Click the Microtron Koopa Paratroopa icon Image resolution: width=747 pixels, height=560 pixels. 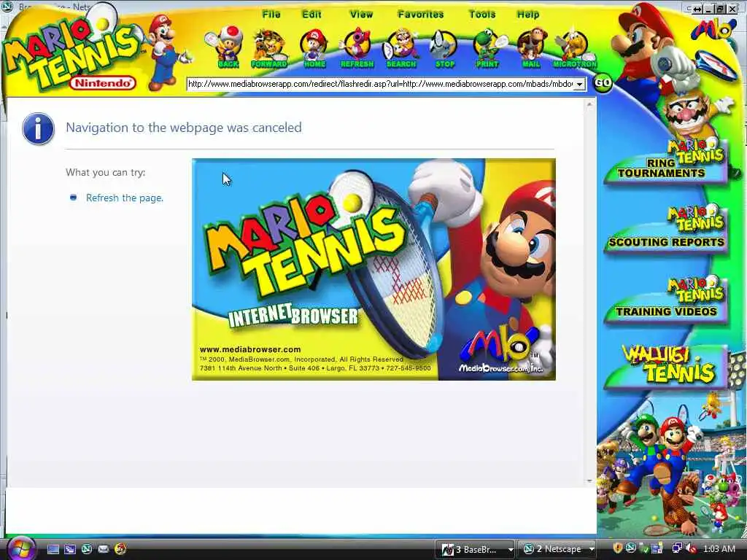[575, 47]
